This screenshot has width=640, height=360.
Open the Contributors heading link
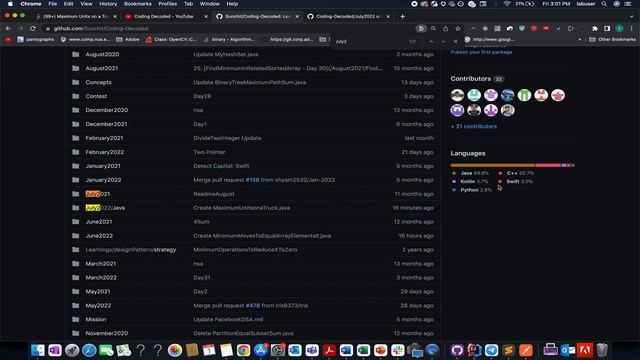point(471,78)
